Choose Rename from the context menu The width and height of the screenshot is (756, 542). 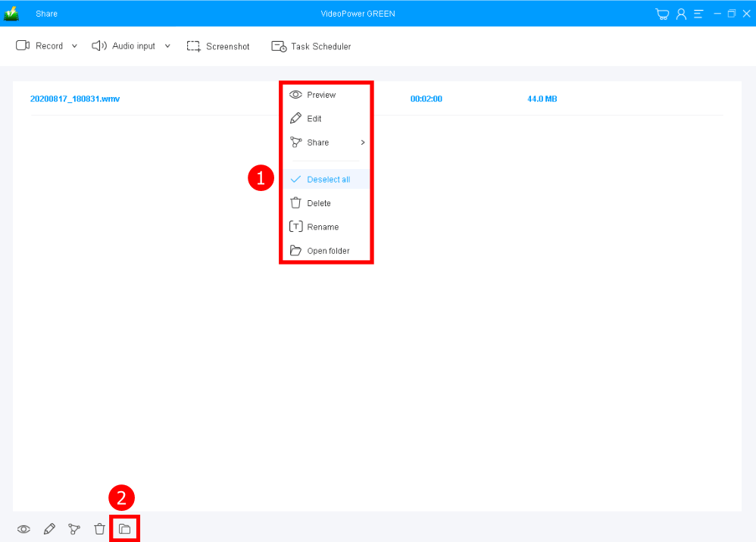pyautogui.click(x=322, y=226)
